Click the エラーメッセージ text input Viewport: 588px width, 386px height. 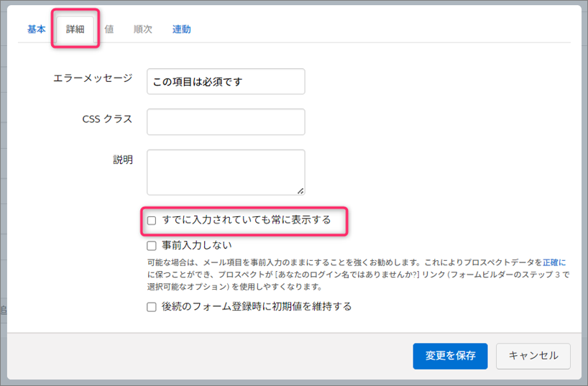coord(226,81)
